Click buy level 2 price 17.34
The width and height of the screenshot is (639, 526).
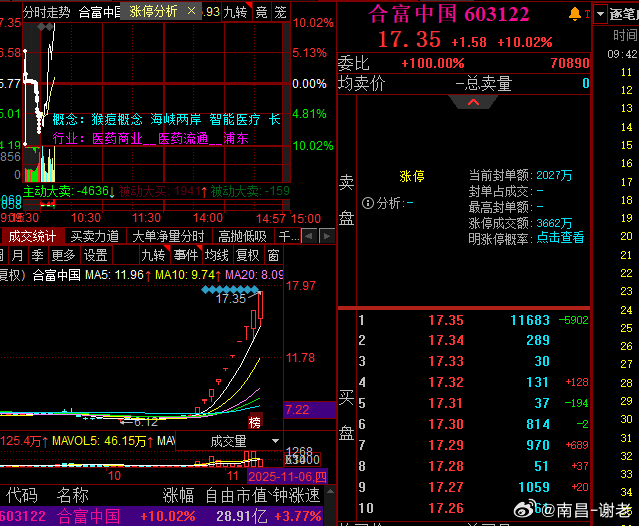[x=446, y=340]
